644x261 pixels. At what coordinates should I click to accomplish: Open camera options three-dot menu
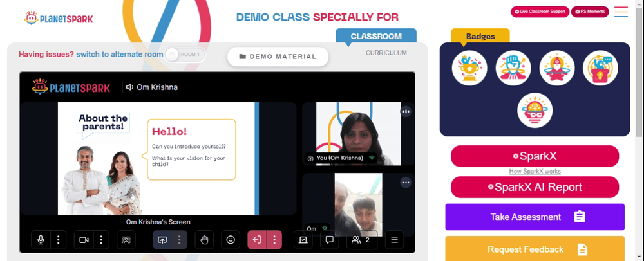click(x=101, y=240)
